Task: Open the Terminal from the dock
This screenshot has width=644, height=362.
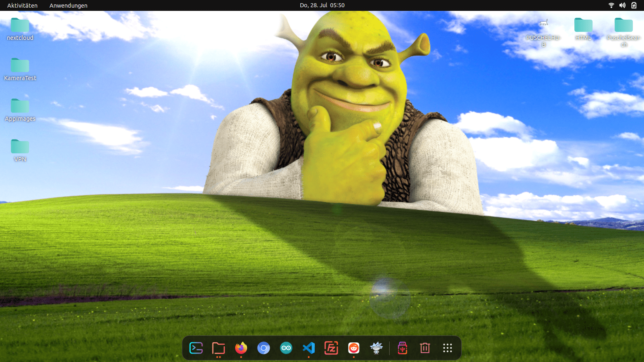Action: 196,348
